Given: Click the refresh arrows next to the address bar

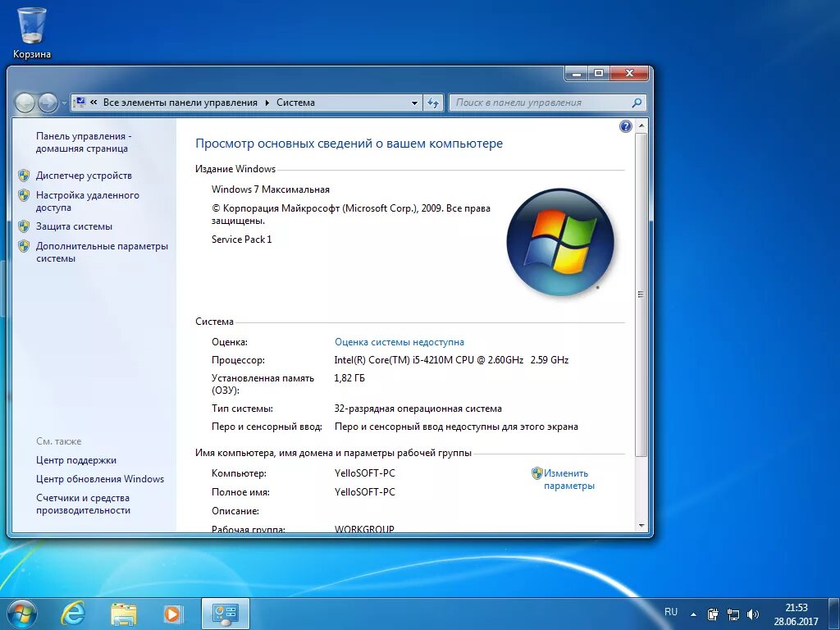Looking at the screenshot, I should [x=434, y=103].
